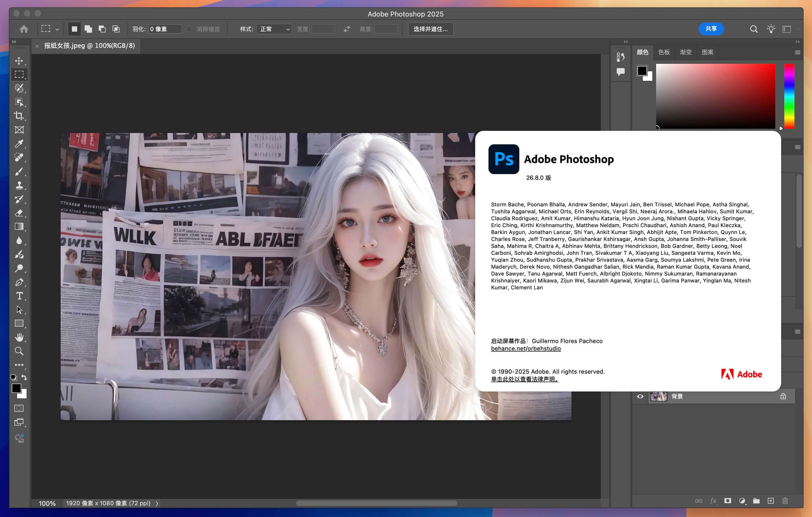Click the 共享 share button
Screen dimensions: 812x517
pyautogui.click(x=711, y=29)
